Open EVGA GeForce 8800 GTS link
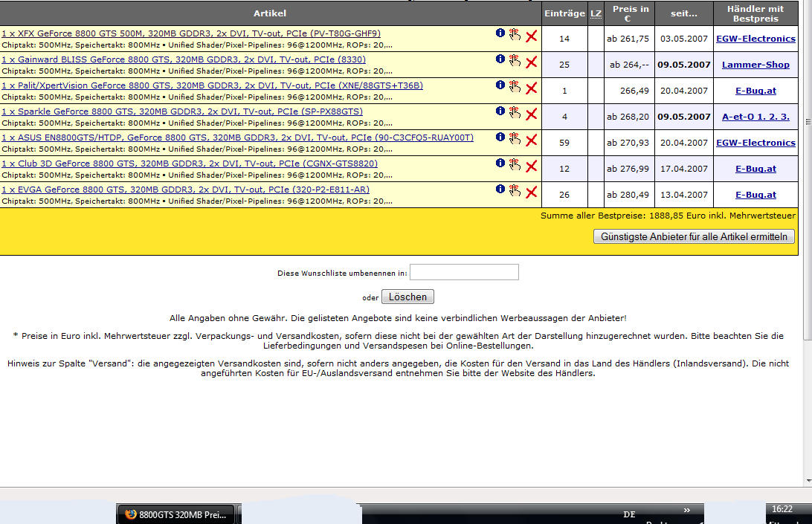Viewport: 812px width, 524px height. 185,190
